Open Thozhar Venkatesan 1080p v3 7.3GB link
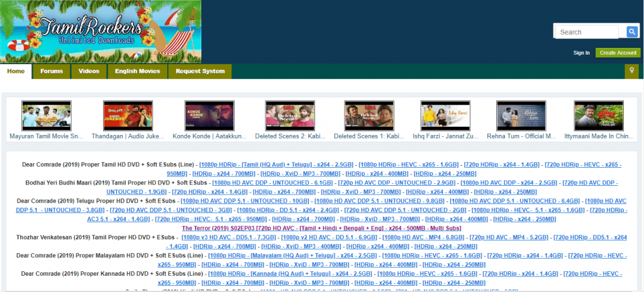644x292 pixels. click(x=228, y=237)
